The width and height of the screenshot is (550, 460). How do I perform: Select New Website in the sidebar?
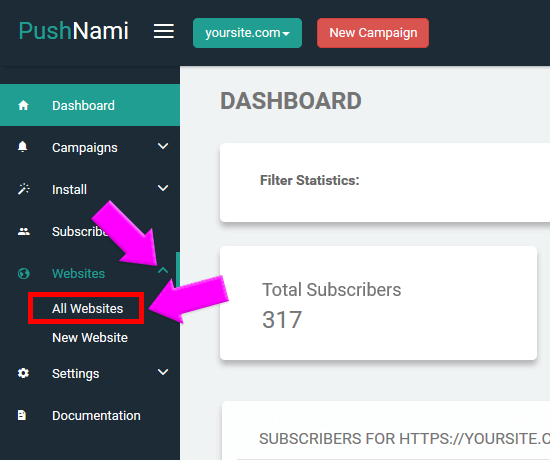click(x=90, y=338)
